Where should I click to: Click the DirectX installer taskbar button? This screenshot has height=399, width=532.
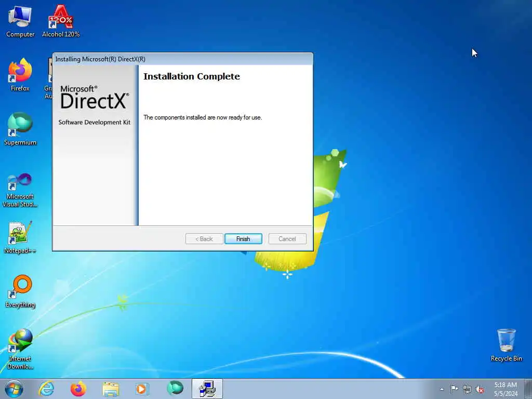point(207,389)
